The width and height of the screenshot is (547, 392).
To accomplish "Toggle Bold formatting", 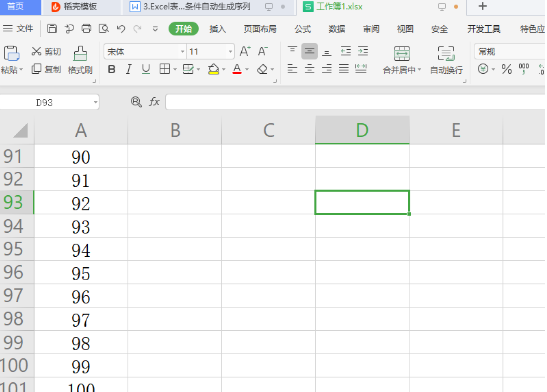I will pos(111,69).
